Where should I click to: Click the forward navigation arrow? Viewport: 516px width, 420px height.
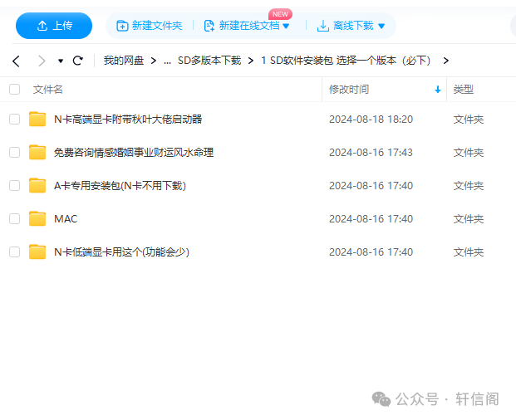point(42,61)
